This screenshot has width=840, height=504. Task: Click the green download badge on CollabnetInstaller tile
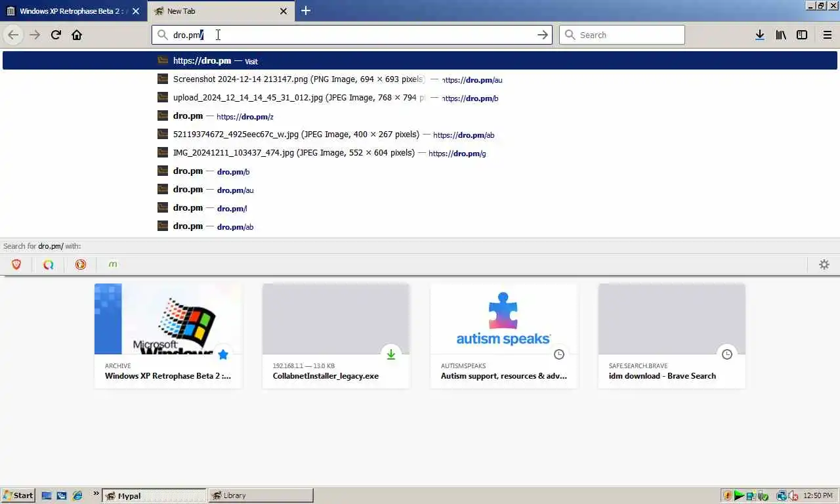390,354
